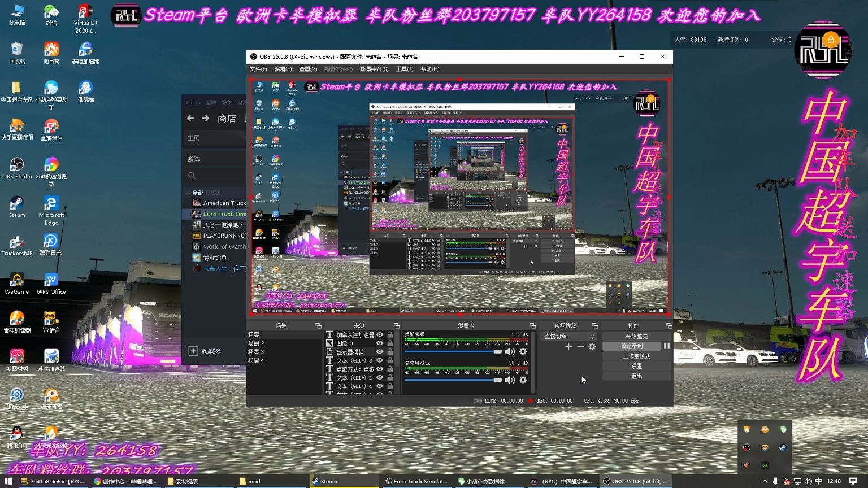The height and width of the screenshot is (488, 868).
Task: Click TruckersMP desktop shortcut
Action: tap(16, 245)
